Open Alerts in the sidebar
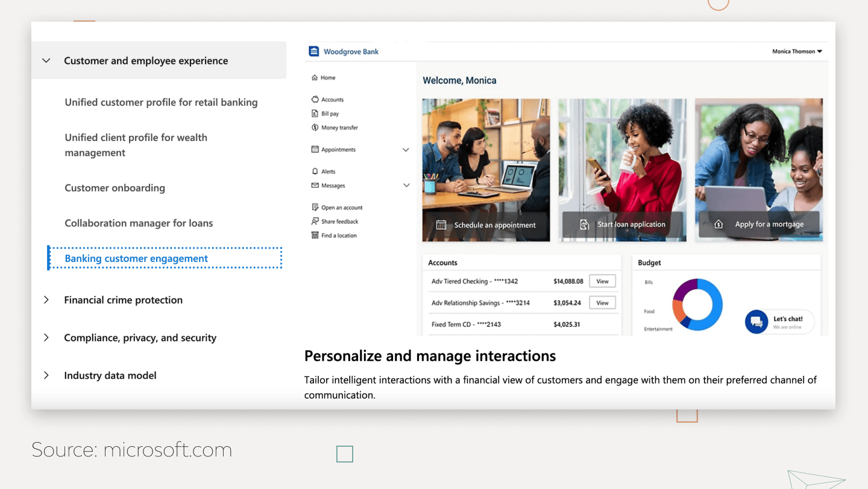 [328, 171]
